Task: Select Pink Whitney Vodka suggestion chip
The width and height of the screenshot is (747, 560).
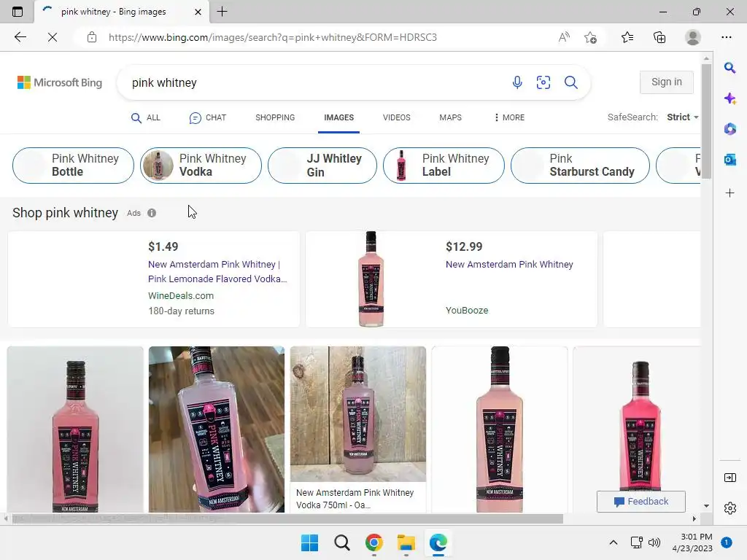Action: click(x=201, y=166)
